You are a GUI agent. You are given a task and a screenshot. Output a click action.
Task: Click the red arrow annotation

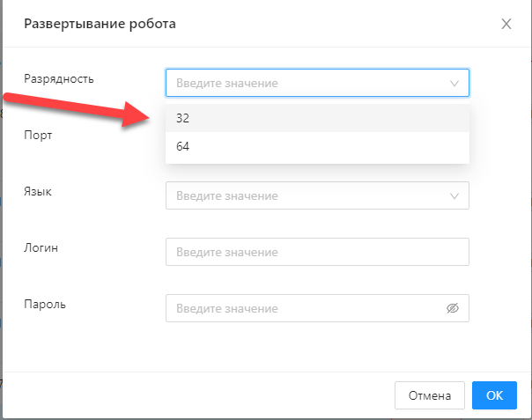77,109
